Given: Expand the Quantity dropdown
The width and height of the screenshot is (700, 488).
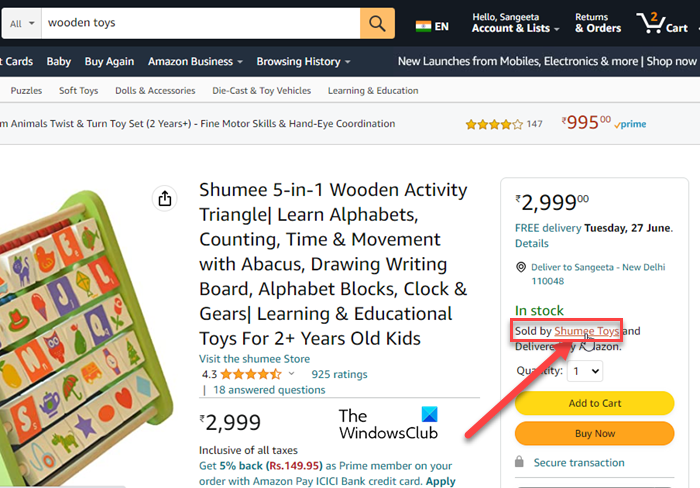Looking at the screenshot, I should 584,371.
